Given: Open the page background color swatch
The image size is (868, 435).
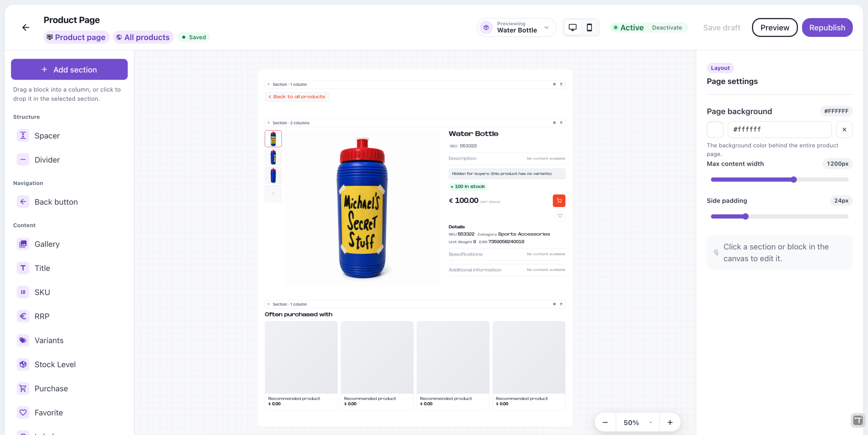Looking at the screenshot, I should (715, 130).
